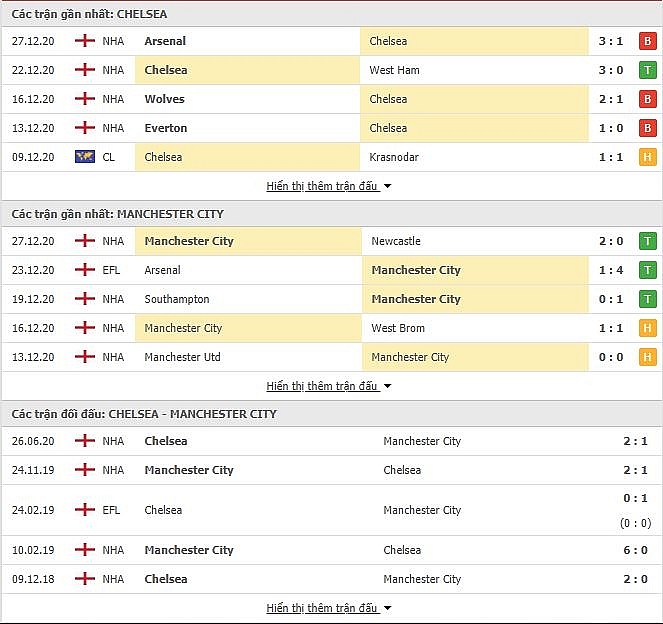Click the 1 : 4 Arsenal–Manchester City score

click(612, 270)
